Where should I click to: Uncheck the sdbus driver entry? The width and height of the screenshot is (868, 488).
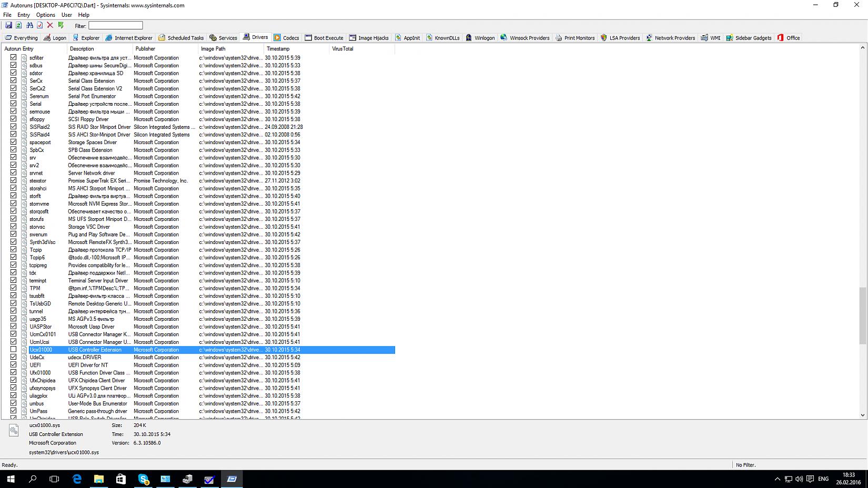14,65
